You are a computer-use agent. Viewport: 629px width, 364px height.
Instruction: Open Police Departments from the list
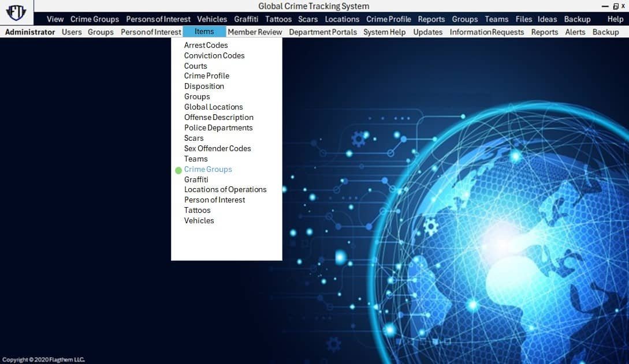pyautogui.click(x=218, y=127)
